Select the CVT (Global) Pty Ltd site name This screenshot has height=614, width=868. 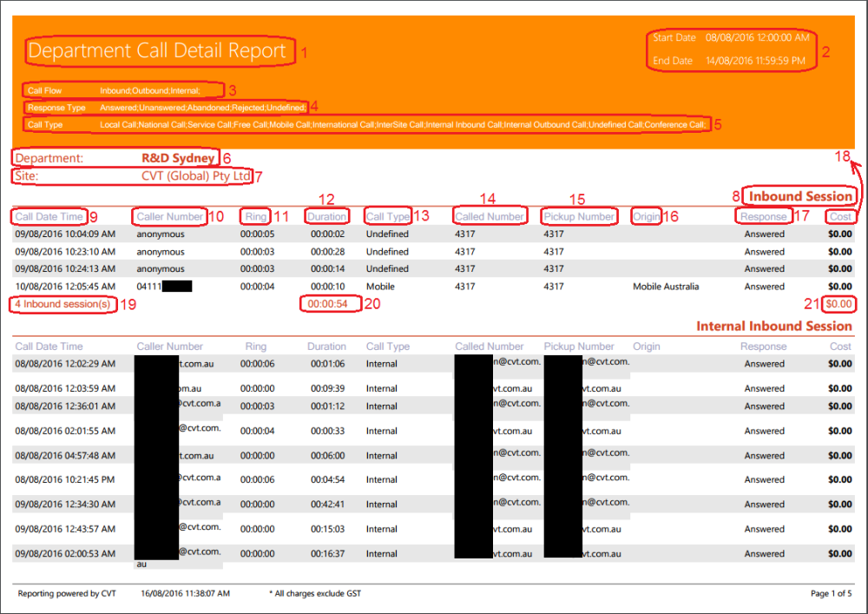(196, 176)
